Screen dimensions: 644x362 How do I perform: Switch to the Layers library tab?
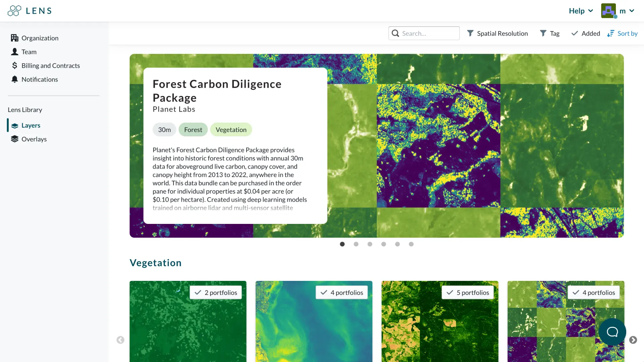point(31,125)
